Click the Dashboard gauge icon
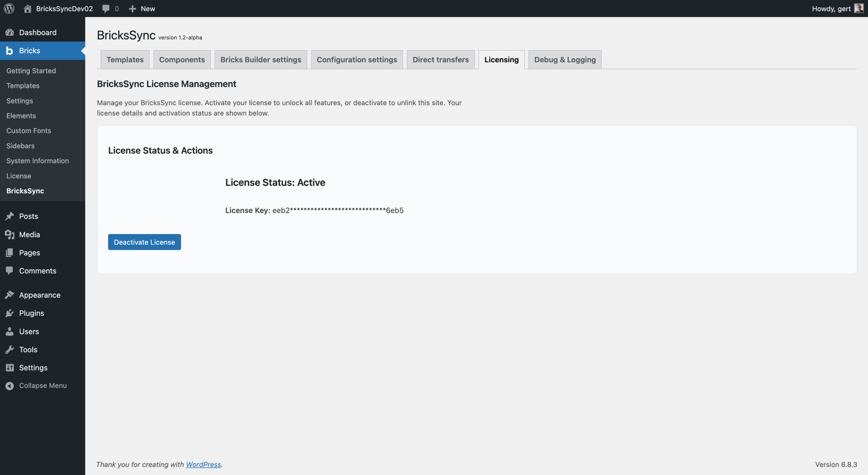 pos(9,33)
